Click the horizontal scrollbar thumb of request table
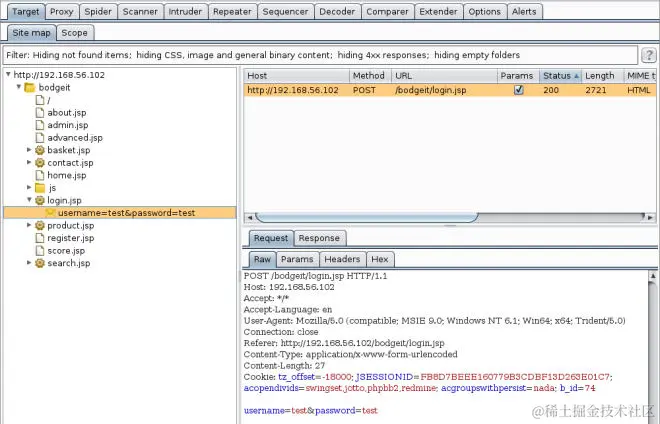 (x=366, y=217)
